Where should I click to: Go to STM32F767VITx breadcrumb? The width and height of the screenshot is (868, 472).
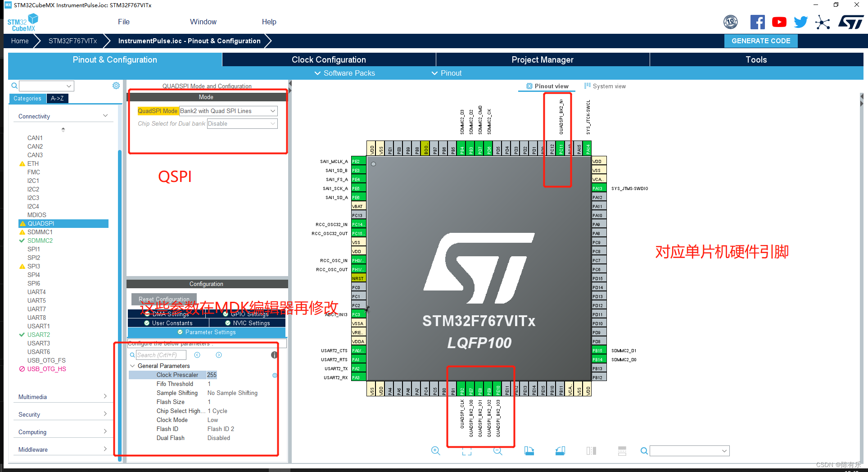(x=72, y=41)
